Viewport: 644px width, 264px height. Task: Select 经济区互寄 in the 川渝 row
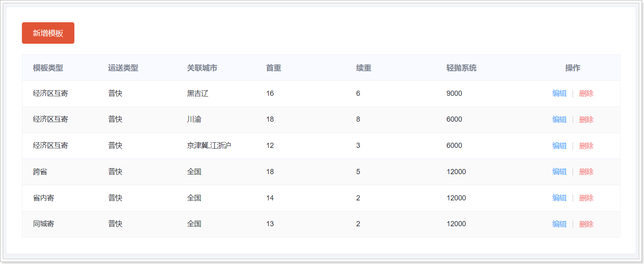click(51, 119)
